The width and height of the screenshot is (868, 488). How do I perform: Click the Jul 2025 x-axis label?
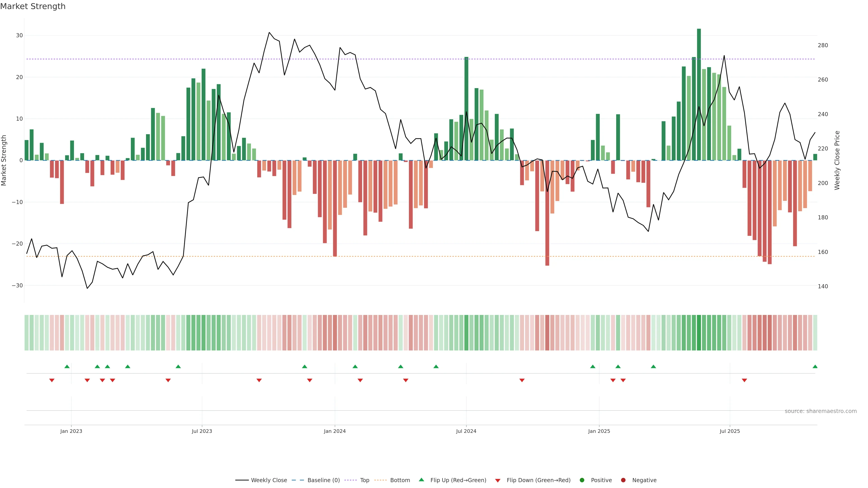(729, 431)
